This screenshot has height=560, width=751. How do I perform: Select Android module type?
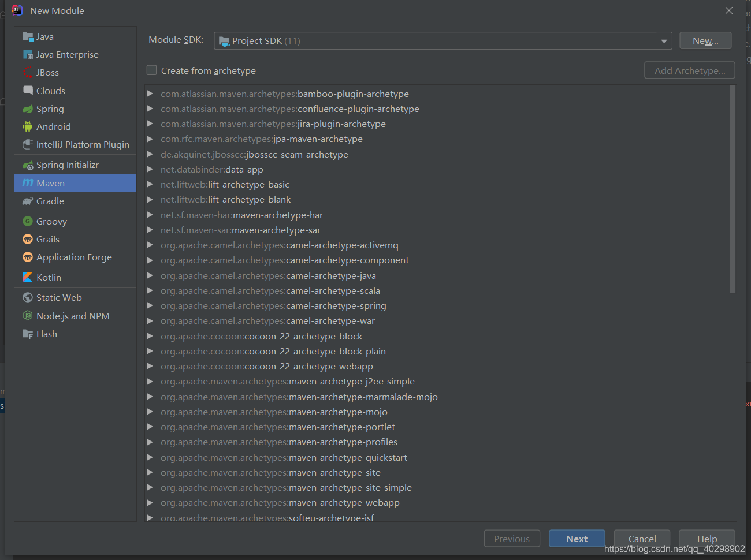click(x=76, y=127)
